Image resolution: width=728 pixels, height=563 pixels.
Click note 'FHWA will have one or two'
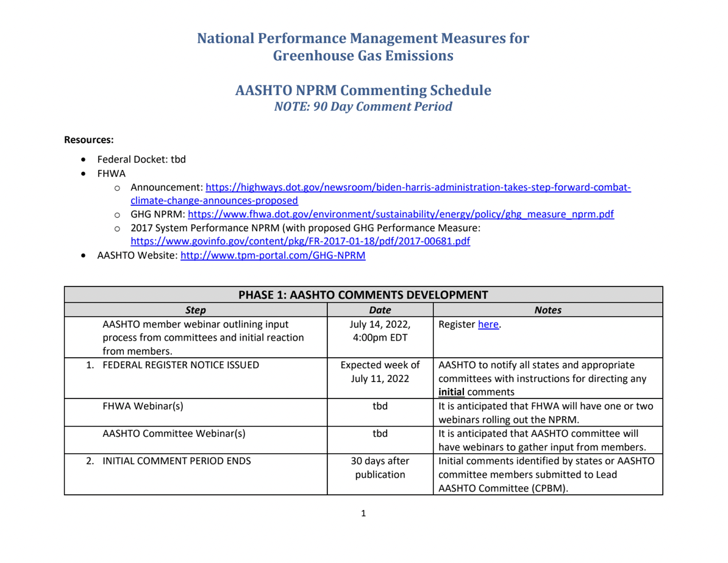(591, 406)
